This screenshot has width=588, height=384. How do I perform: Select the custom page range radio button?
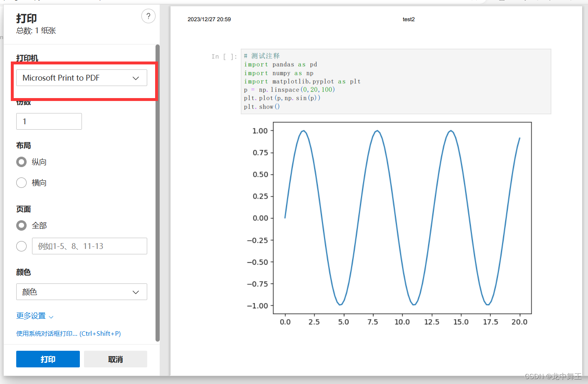[x=21, y=246]
